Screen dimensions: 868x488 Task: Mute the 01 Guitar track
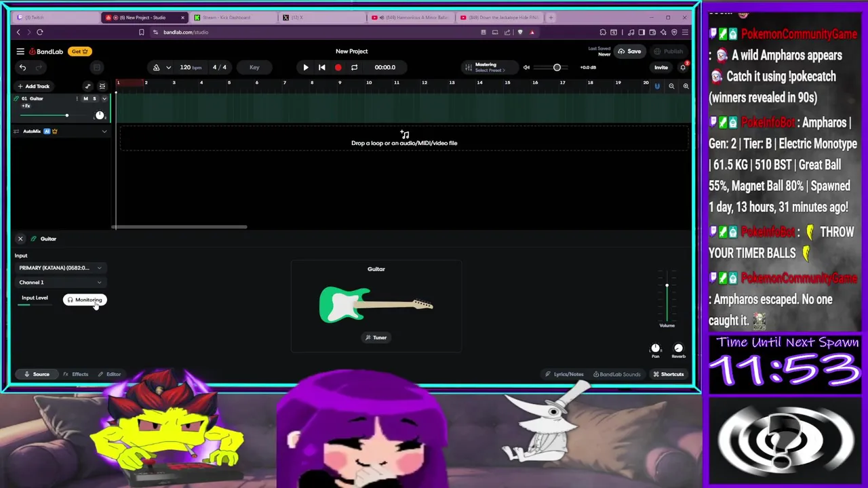[x=85, y=99]
